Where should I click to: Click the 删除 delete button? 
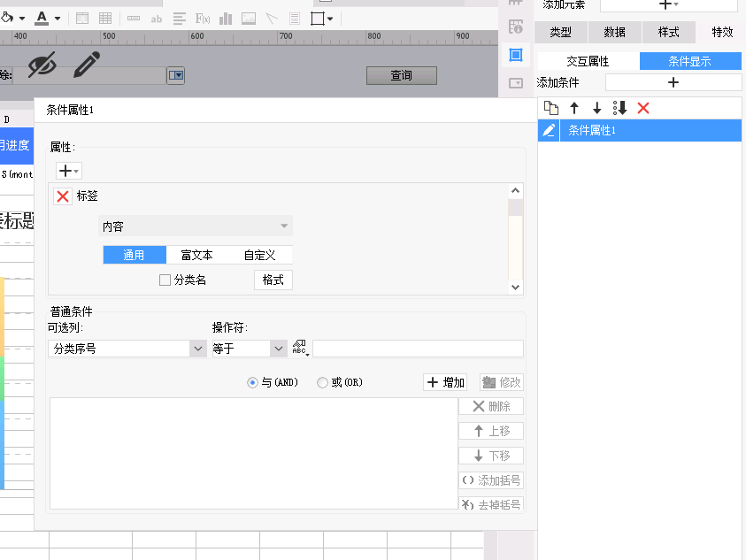(x=491, y=406)
